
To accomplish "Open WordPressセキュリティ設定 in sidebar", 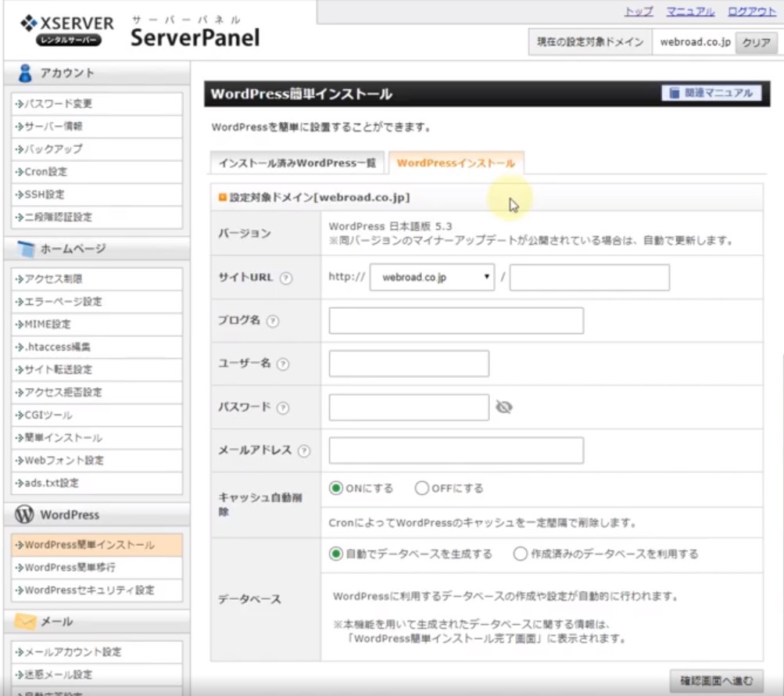I will (97, 590).
